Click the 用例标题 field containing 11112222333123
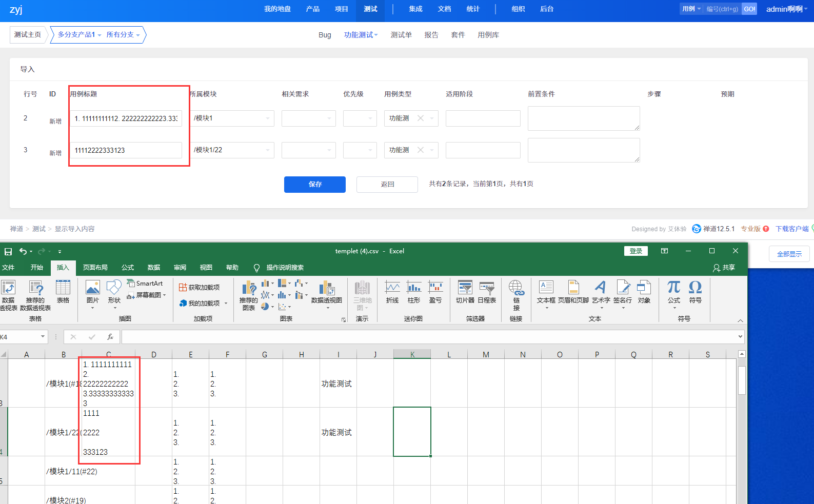The width and height of the screenshot is (814, 504). [x=127, y=150]
